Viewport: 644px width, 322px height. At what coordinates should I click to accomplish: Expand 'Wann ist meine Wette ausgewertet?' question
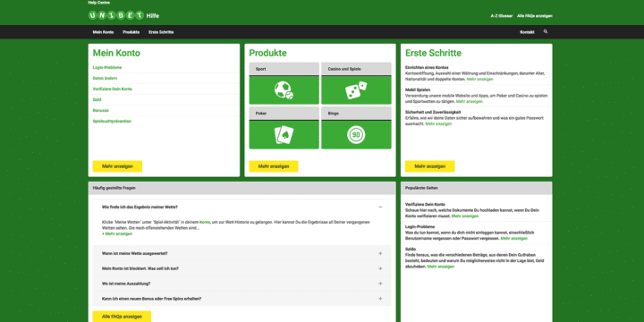[x=241, y=253]
